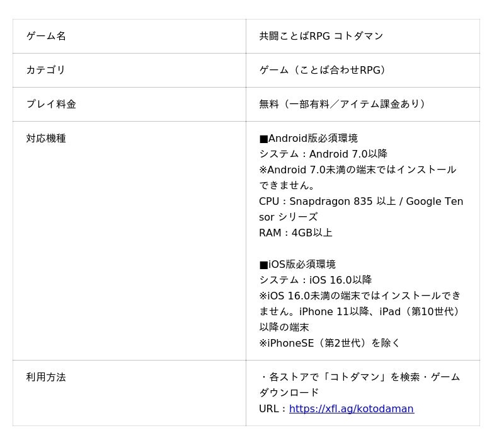Click the 利用方法 row label
This screenshot has width=504, height=445.
point(46,377)
